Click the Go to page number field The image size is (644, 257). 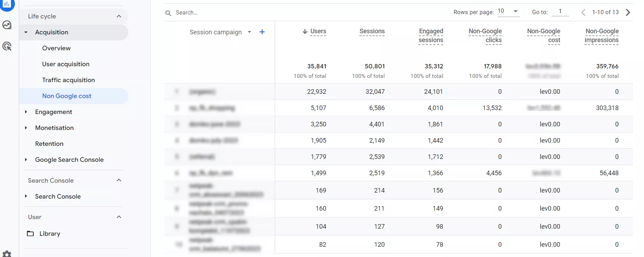tap(560, 11)
